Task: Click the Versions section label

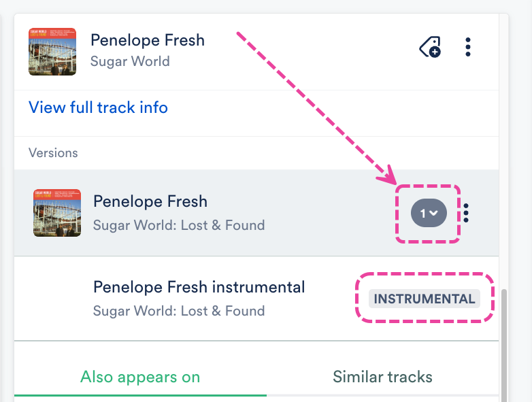Action: pyautogui.click(x=53, y=153)
